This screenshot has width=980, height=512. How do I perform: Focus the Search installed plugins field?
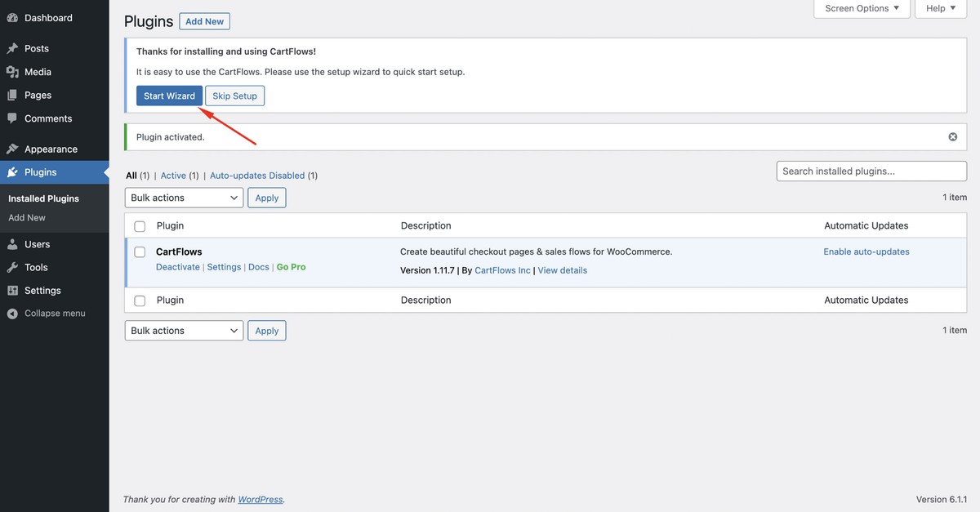pos(871,171)
